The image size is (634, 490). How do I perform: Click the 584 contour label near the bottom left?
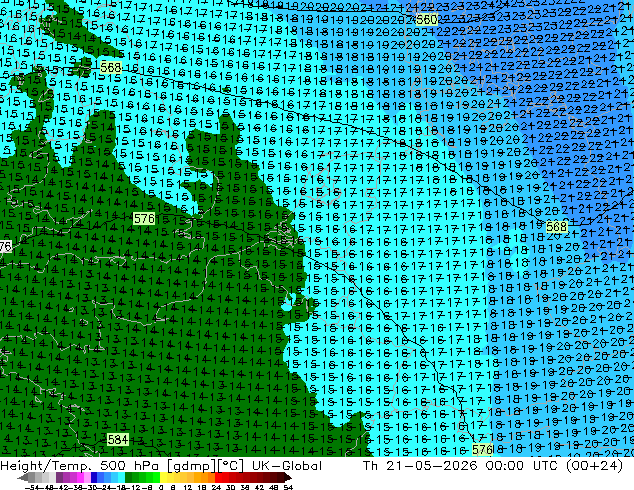pyautogui.click(x=118, y=439)
